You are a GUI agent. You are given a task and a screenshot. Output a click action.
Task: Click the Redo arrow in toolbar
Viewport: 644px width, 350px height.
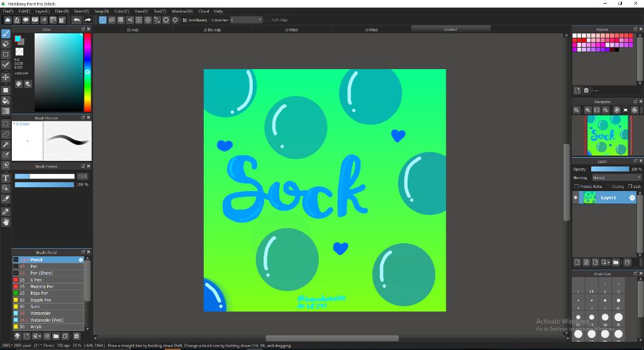88,19
